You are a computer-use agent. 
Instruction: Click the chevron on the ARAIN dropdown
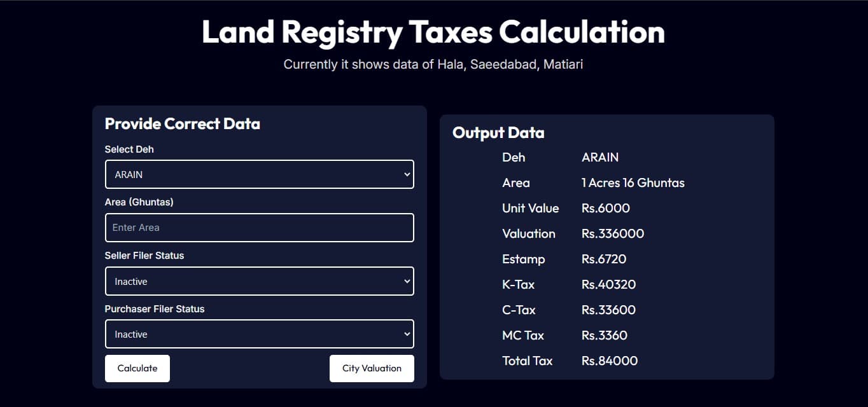click(407, 174)
